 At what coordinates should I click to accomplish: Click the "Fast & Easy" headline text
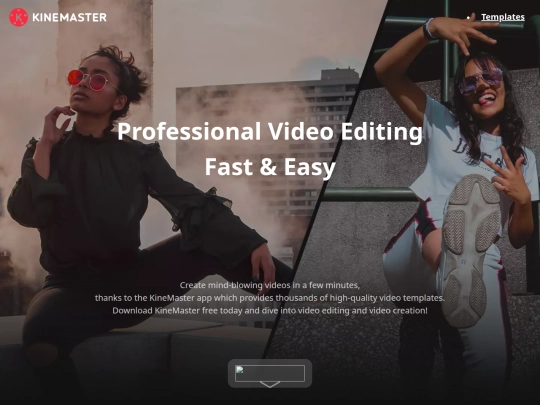[270, 167]
